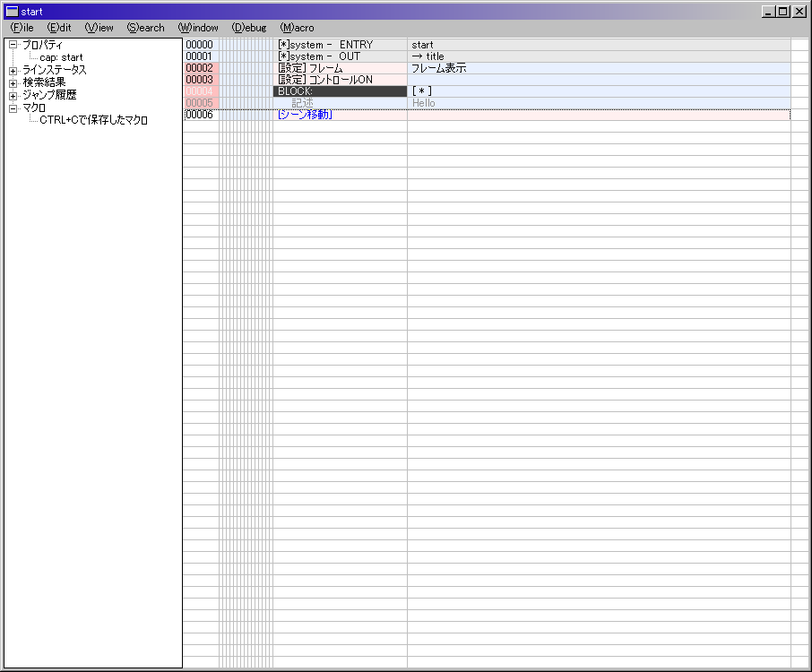Click the start window title bar icon
The height and width of the screenshot is (672, 812).
coord(12,12)
